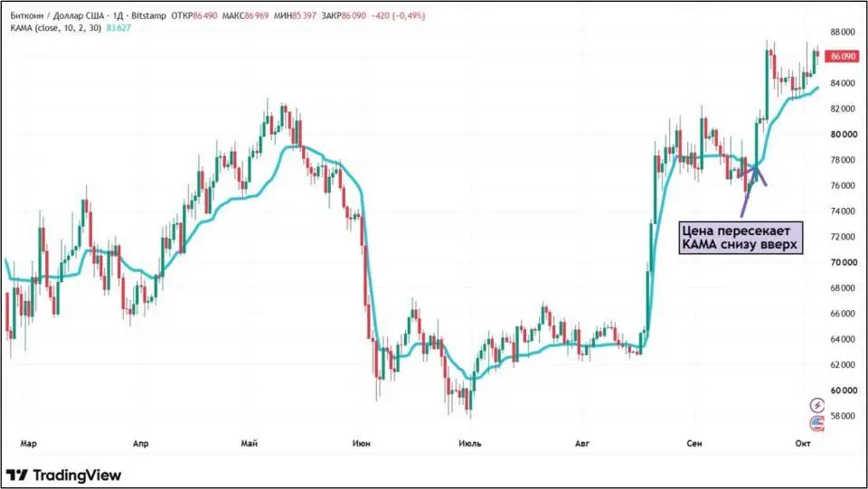Open the TradingView logo link
The height and width of the screenshot is (489, 868).
63,475
